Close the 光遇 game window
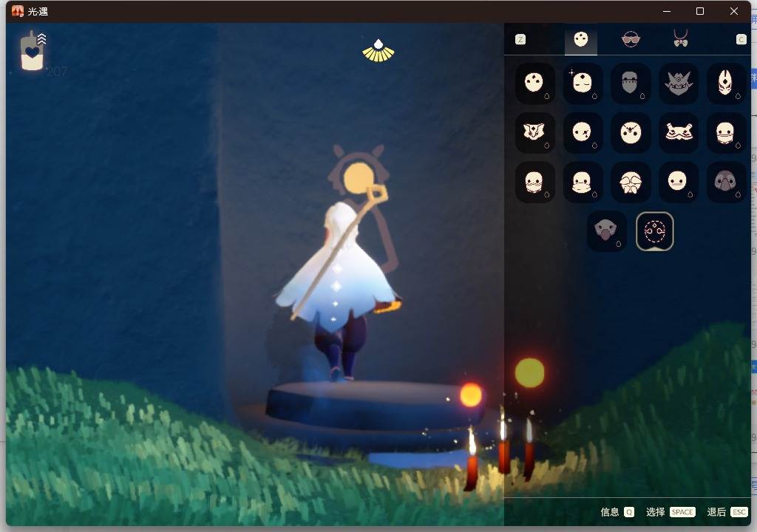The width and height of the screenshot is (757, 532). click(x=734, y=11)
